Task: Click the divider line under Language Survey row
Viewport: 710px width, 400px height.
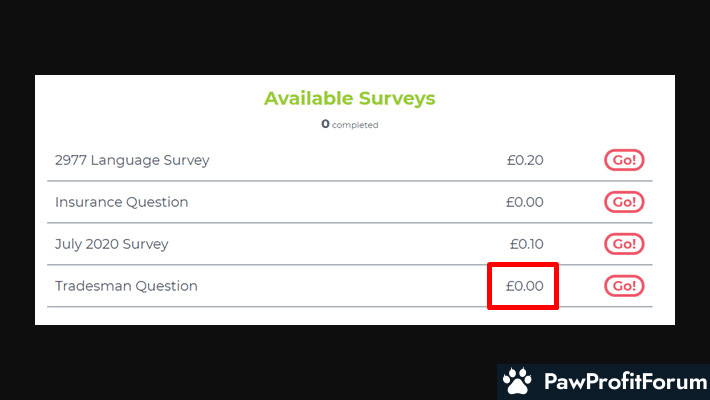Action: 350,181
